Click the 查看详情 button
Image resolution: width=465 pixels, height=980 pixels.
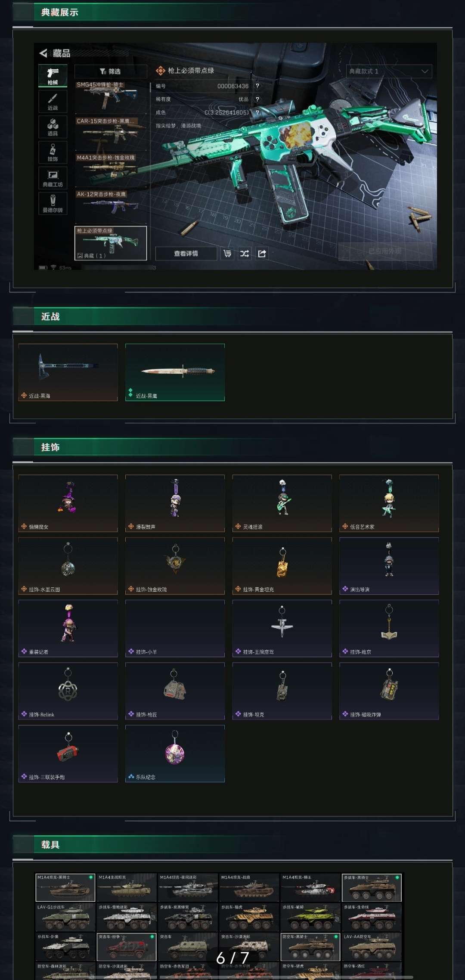[186, 254]
